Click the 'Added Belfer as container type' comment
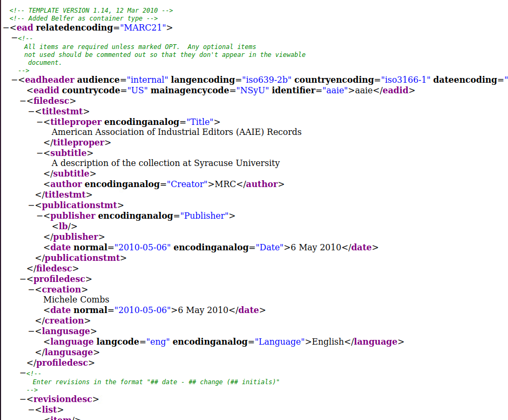508x420 pixels. click(84, 18)
